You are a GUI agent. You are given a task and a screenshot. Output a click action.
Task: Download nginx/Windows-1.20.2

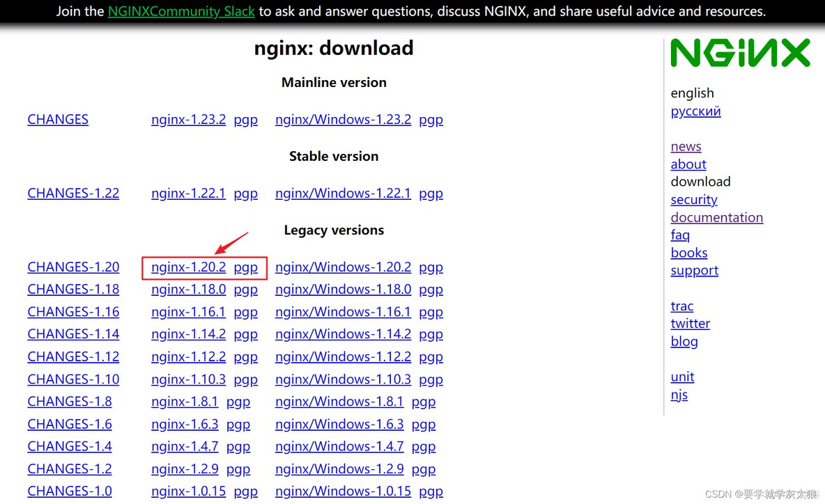[343, 267]
